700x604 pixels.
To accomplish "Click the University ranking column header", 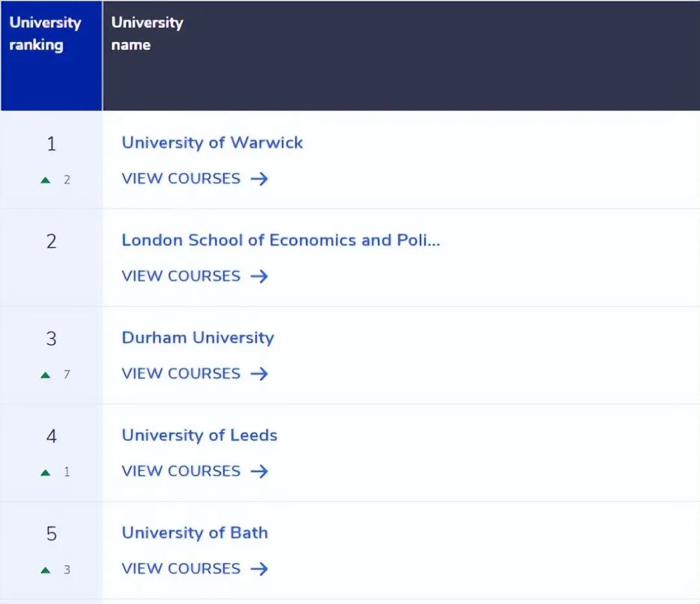I will 45,34.
